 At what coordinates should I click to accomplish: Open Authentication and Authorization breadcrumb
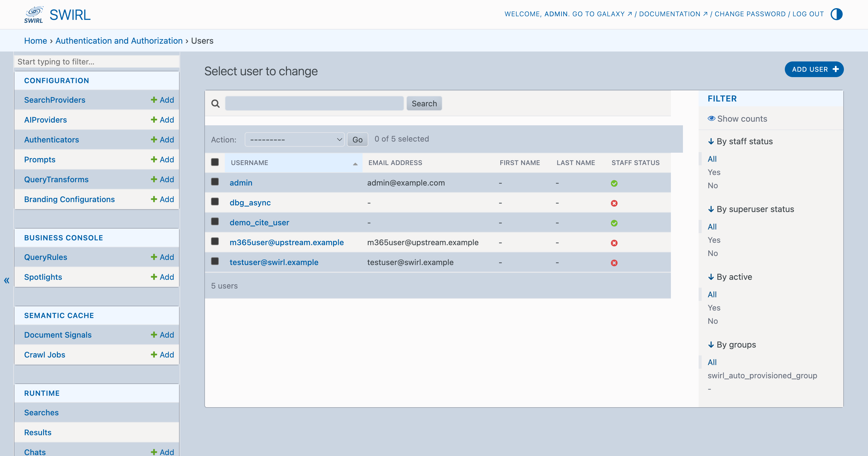119,40
